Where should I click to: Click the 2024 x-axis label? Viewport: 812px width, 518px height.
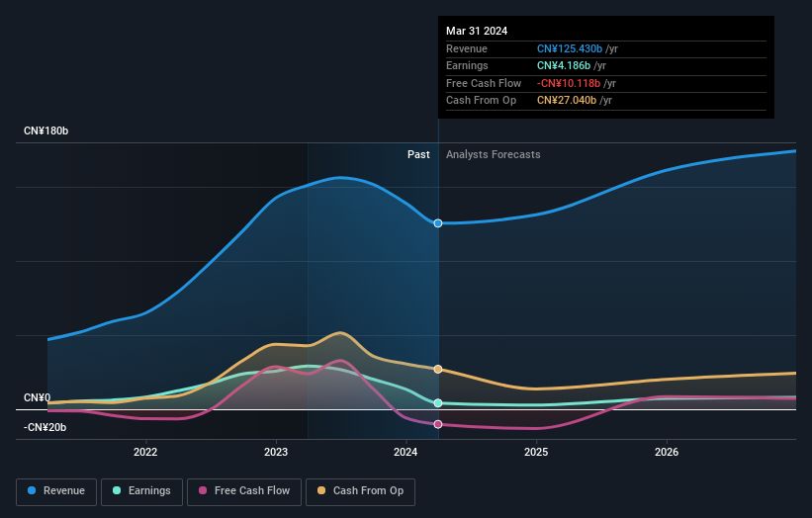pos(406,452)
